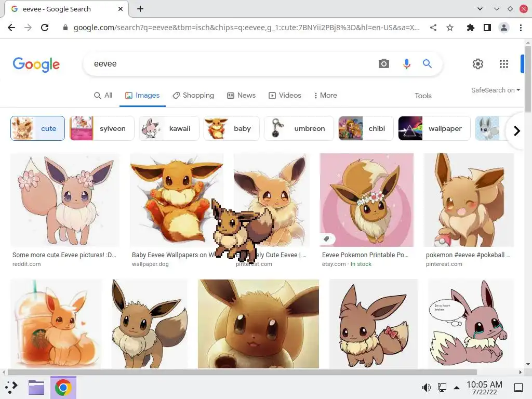Open the SafeSearch on dropdown

(495, 90)
